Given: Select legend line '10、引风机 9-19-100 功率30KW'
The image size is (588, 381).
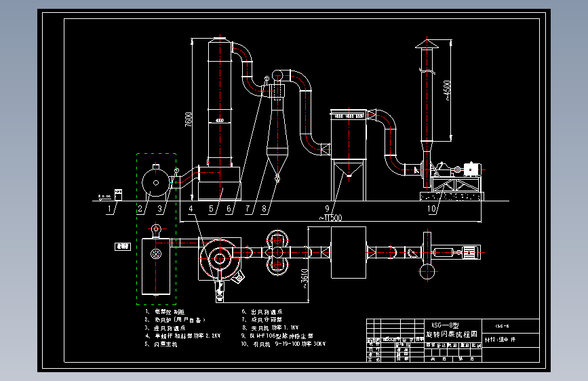Looking at the screenshot, I should click(x=283, y=344).
